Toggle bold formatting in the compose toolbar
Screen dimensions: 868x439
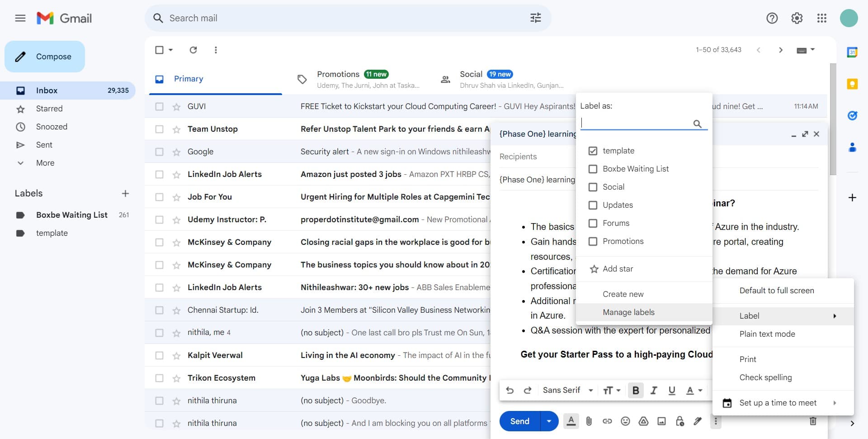636,390
